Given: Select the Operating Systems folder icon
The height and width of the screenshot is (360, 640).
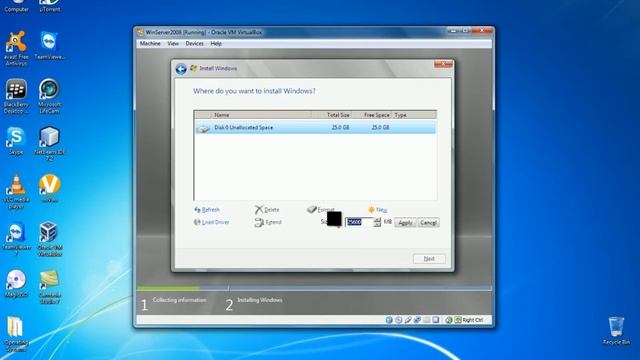Looking at the screenshot, I should click(16, 335).
